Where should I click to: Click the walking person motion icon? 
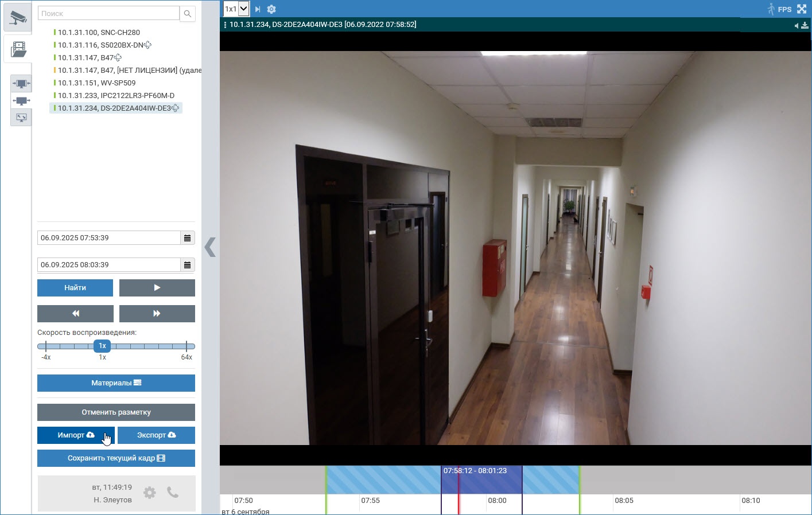tap(771, 9)
